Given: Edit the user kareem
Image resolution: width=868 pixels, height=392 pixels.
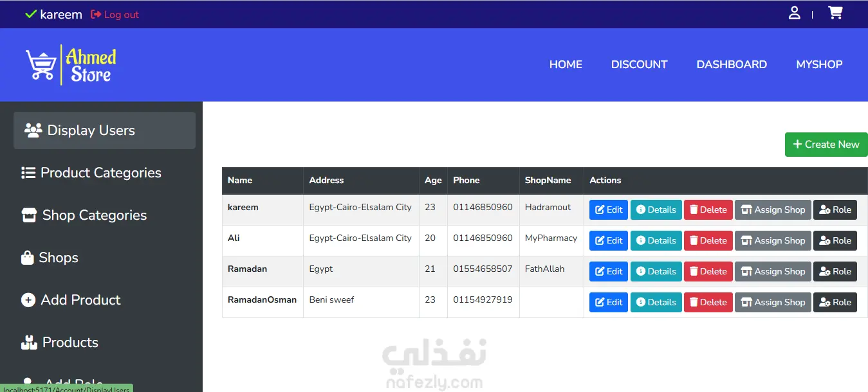Looking at the screenshot, I should point(609,209).
